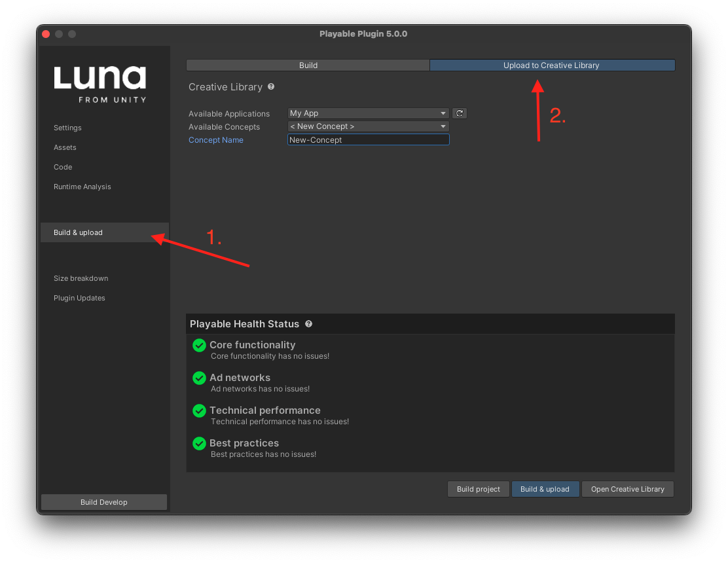This screenshot has height=563, width=728.
Task: Click 'Ad networks has no issues!' text
Action: [x=260, y=389]
